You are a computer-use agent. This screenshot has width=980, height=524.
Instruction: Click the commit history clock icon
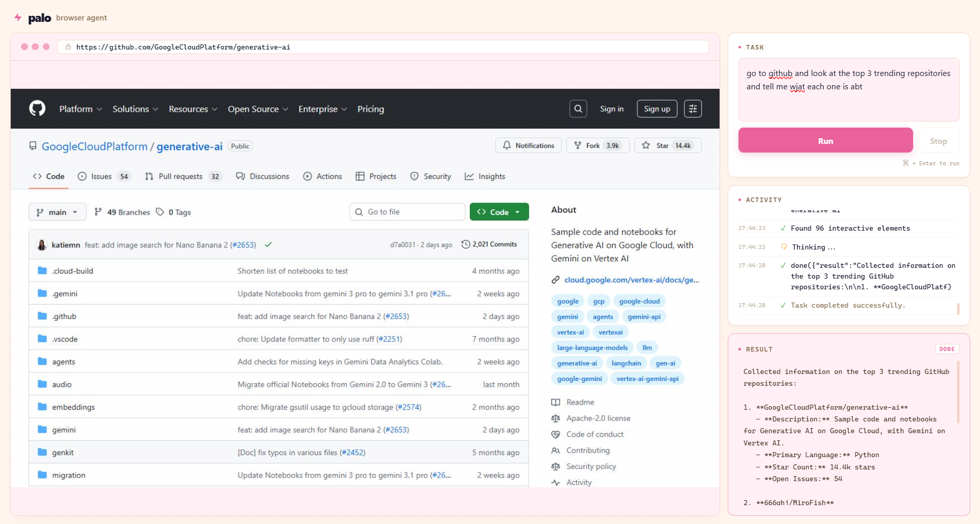tap(466, 244)
